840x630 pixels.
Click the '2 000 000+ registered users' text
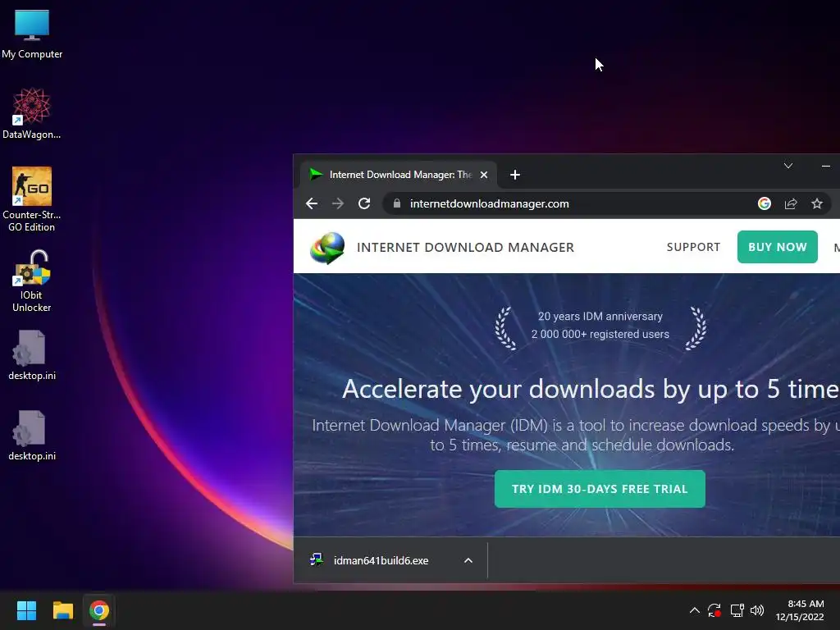(x=600, y=335)
